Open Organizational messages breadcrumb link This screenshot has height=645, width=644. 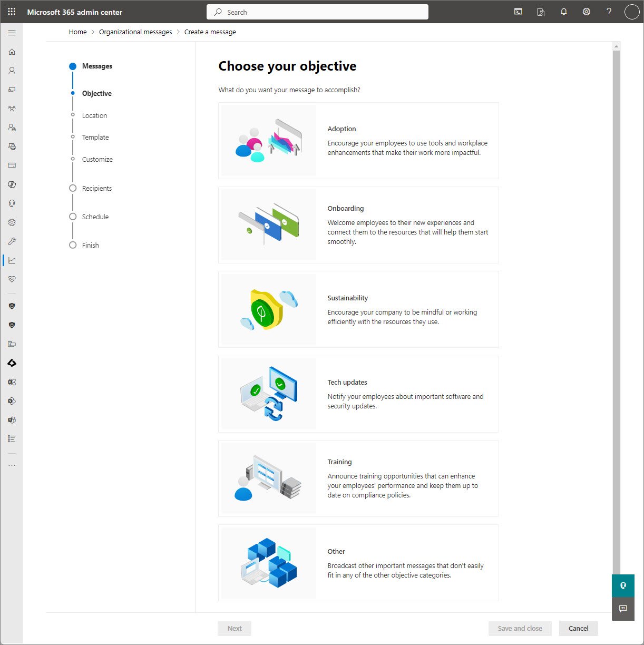coord(135,32)
